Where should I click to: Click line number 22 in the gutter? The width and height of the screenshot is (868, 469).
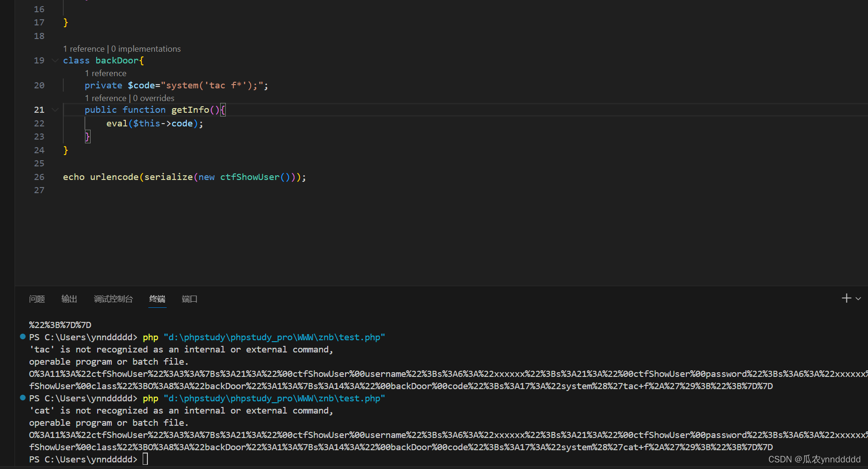(39, 123)
